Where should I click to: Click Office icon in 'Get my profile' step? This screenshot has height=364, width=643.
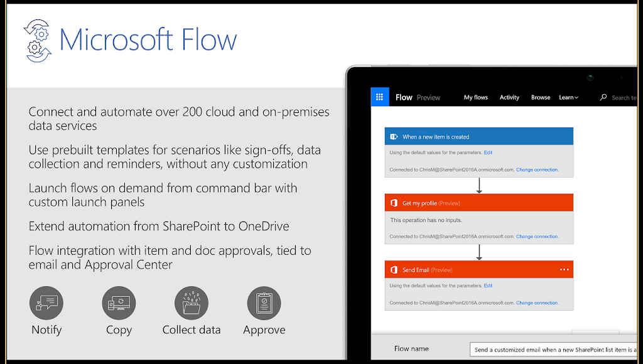click(394, 203)
